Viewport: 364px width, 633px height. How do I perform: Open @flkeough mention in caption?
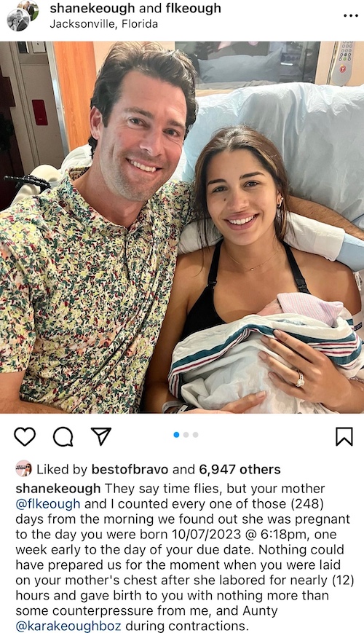pyautogui.click(x=47, y=504)
